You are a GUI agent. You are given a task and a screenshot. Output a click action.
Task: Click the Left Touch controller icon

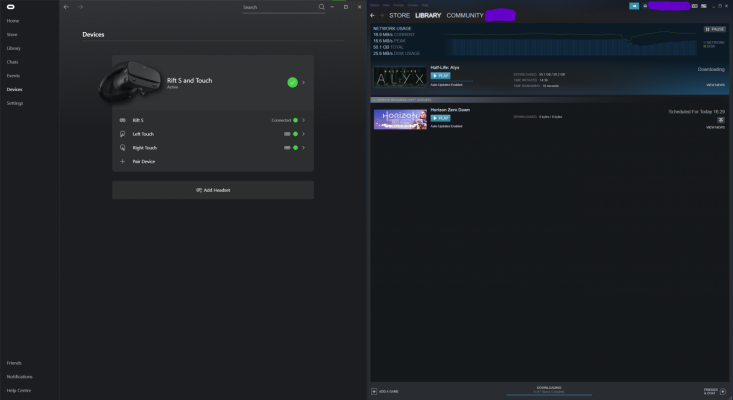tap(122, 134)
